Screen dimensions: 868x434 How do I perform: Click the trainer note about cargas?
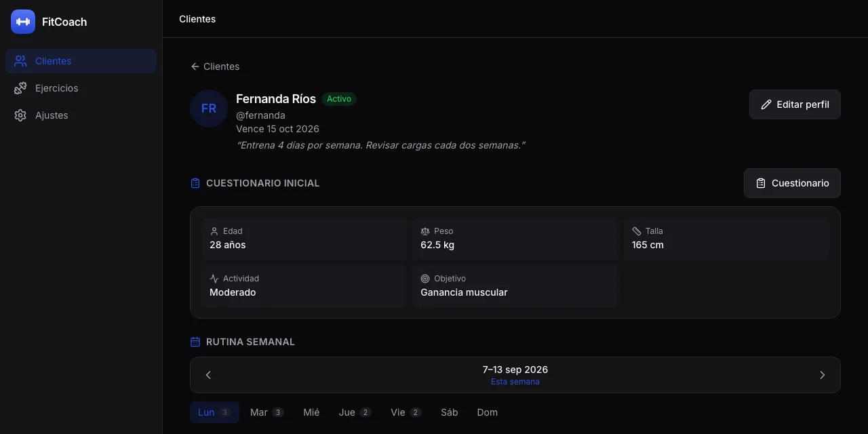coord(380,145)
